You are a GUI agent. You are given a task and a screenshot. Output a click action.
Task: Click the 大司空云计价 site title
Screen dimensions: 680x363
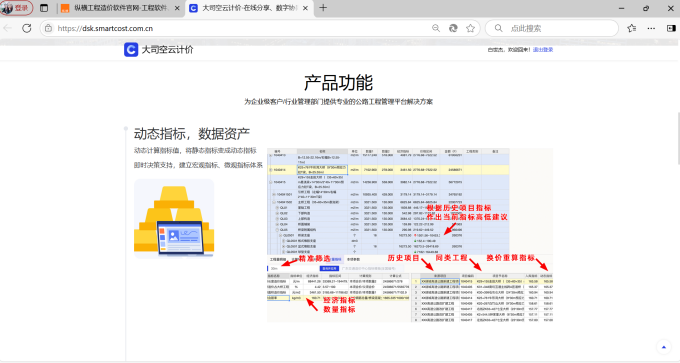[x=167, y=49]
